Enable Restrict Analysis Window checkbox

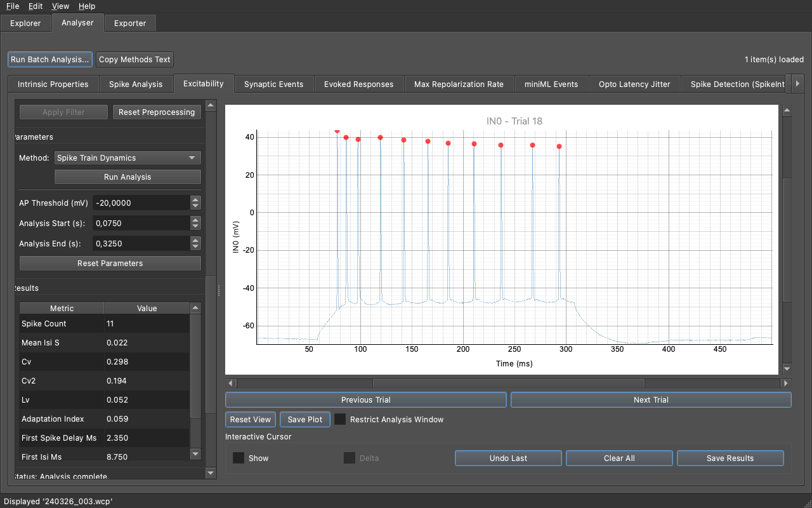point(341,419)
